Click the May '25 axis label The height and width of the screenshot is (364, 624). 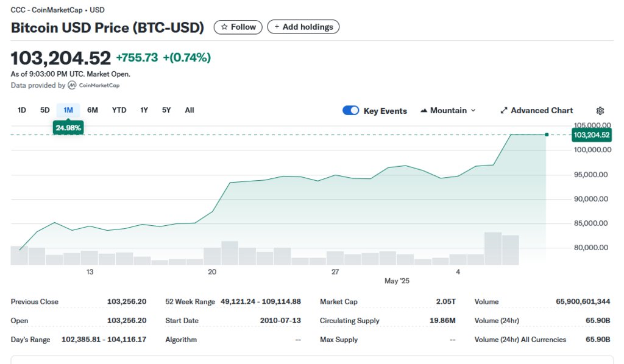point(397,281)
